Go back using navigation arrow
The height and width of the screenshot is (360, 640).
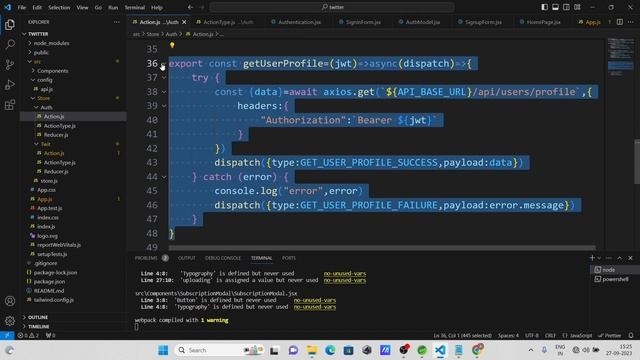click(190, 7)
